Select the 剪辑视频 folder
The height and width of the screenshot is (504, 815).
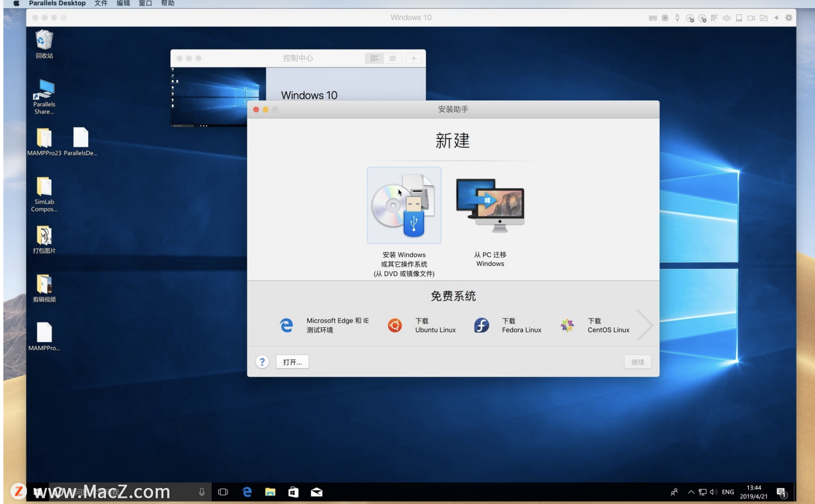coord(44,288)
